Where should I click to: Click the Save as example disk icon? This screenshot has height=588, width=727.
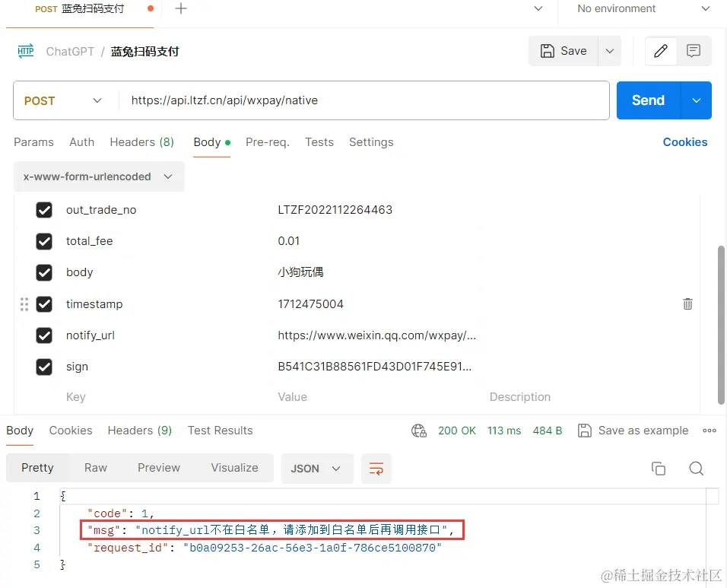585,431
